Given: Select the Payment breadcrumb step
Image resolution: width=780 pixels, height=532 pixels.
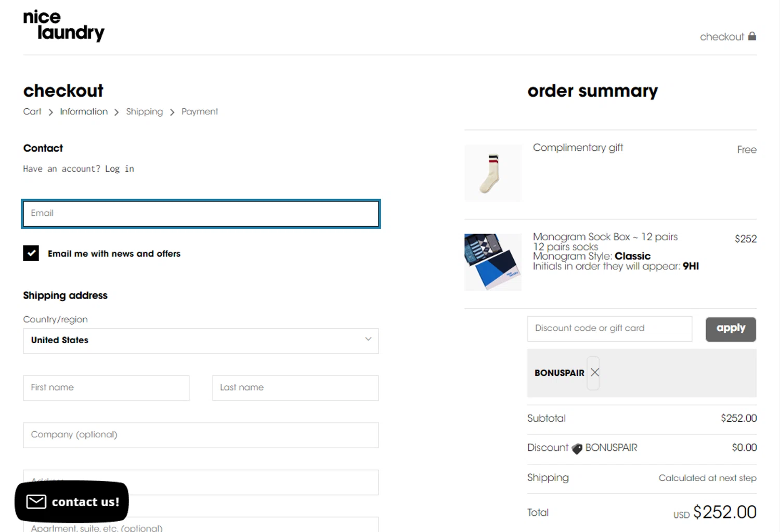Looking at the screenshot, I should coord(200,112).
